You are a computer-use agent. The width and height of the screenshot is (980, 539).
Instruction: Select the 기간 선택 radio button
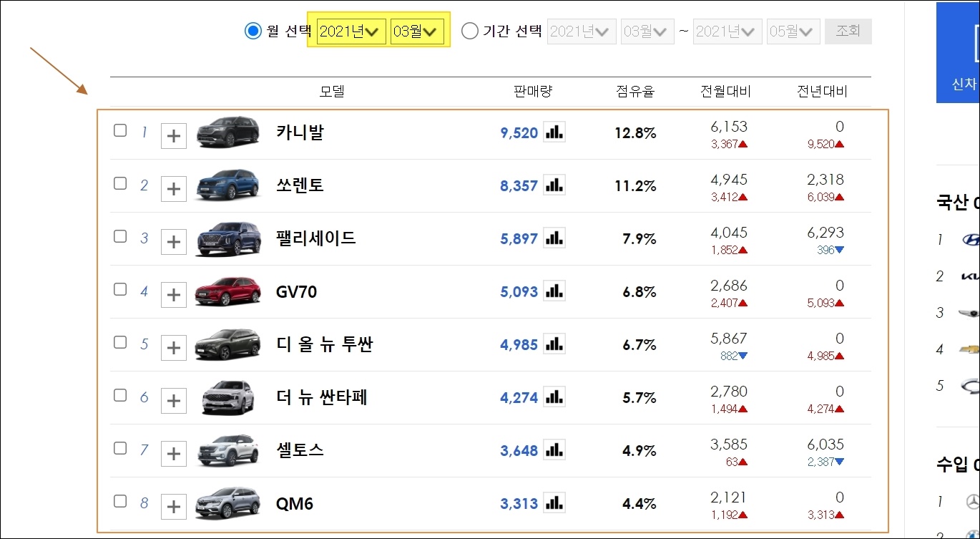pos(469,31)
